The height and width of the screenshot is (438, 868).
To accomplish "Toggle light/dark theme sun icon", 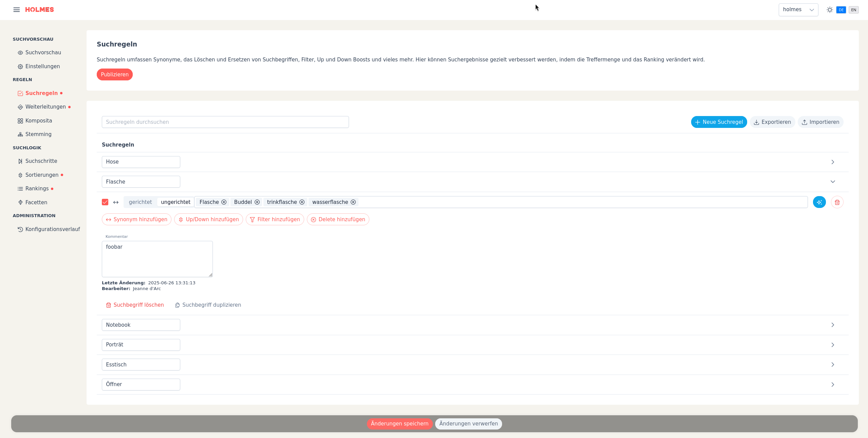I will tap(830, 10).
